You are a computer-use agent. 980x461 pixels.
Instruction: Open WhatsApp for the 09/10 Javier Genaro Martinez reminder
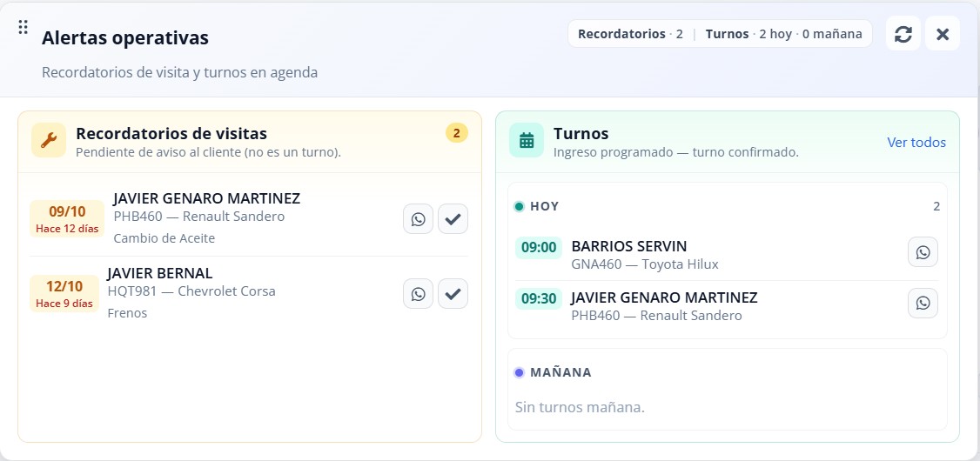pyautogui.click(x=418, y=218)
